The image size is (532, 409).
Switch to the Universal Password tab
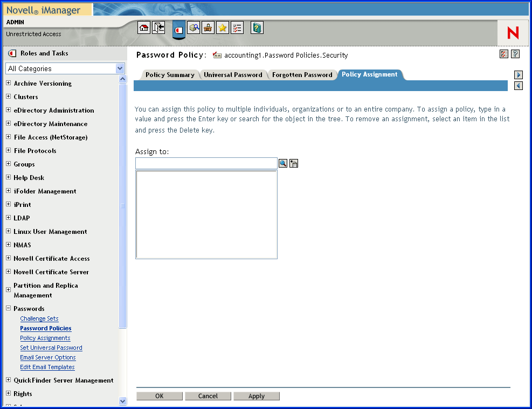coord(233,75)
